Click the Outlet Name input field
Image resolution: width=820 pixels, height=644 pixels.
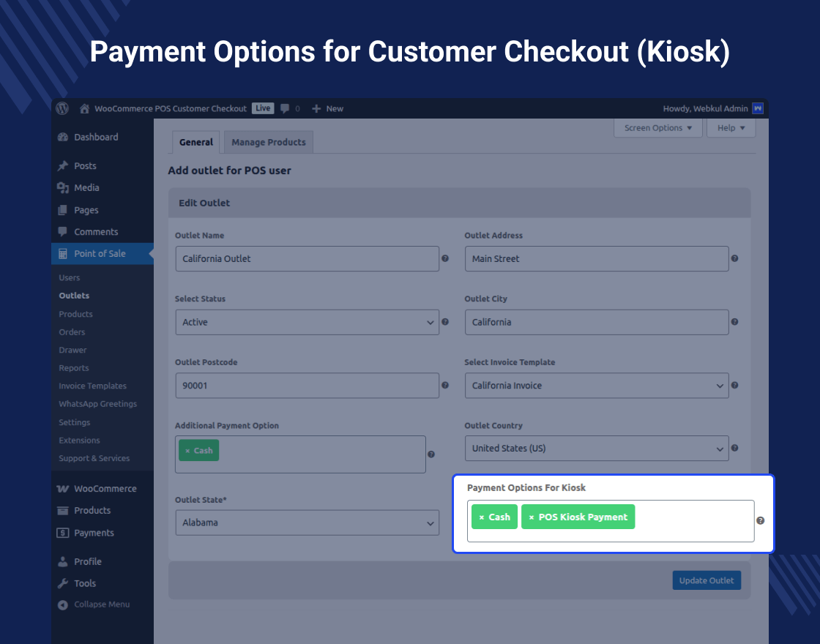307,259
